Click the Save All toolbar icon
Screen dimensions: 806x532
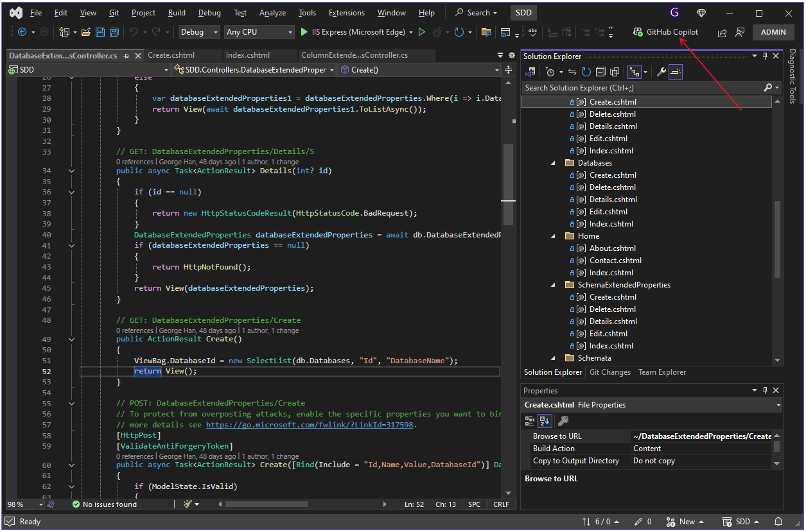coord(114,32)
